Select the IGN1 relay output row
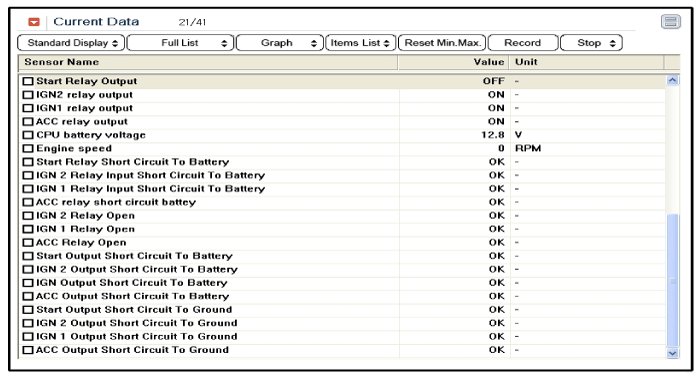 tap(342, 108)
